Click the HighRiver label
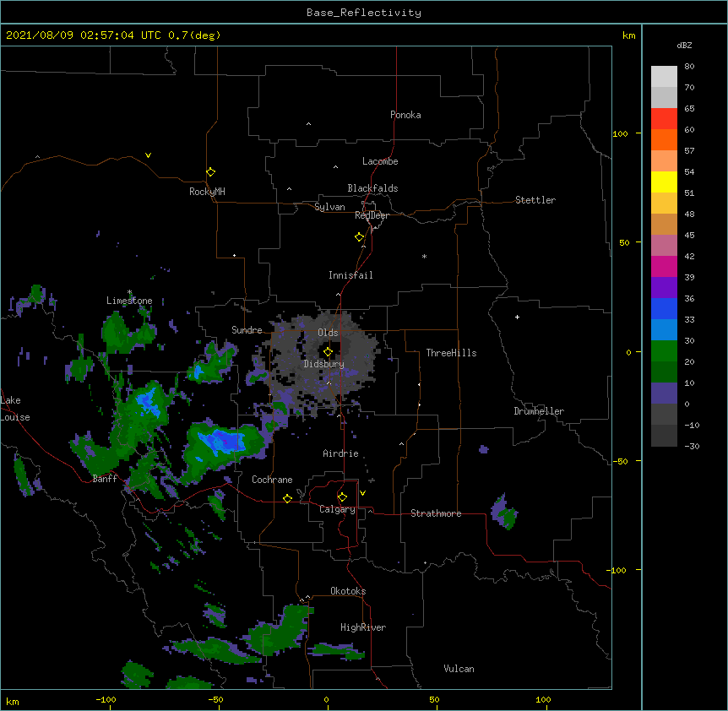Image resolution: width=728 pixels, height=711 pixels. click(363, 627)
